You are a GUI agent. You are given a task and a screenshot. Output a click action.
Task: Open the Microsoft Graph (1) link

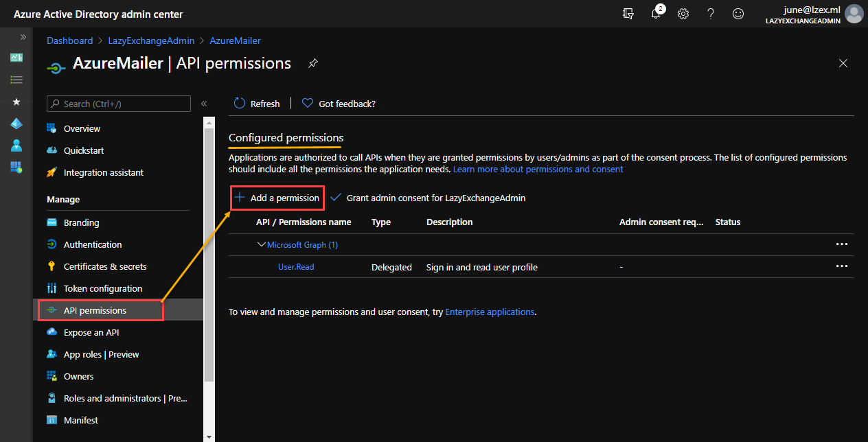pyautogui.click(x=302, y=244)
